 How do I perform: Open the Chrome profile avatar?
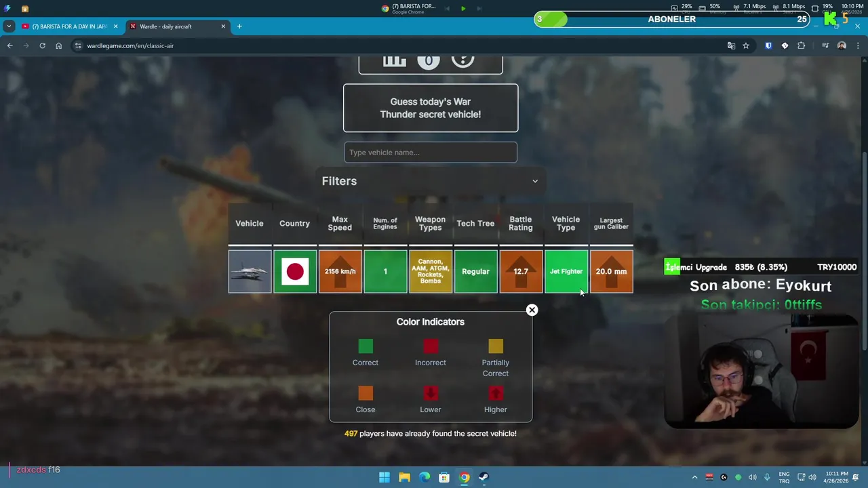click(842, 45)
